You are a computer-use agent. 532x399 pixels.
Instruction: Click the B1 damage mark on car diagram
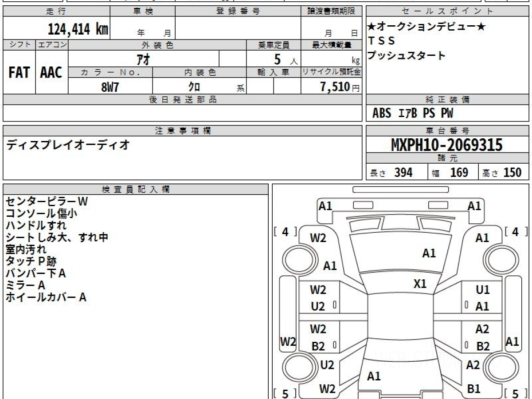point(474,389)
